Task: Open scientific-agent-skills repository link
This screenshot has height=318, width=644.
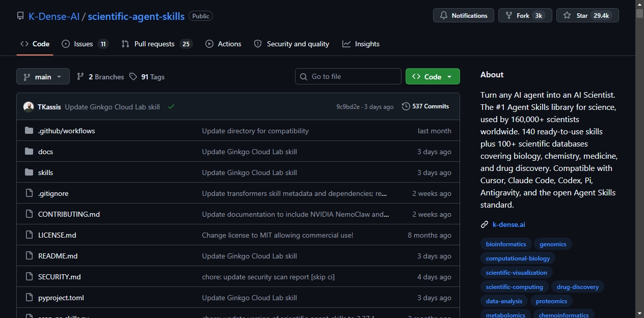Action: [136, 16]
